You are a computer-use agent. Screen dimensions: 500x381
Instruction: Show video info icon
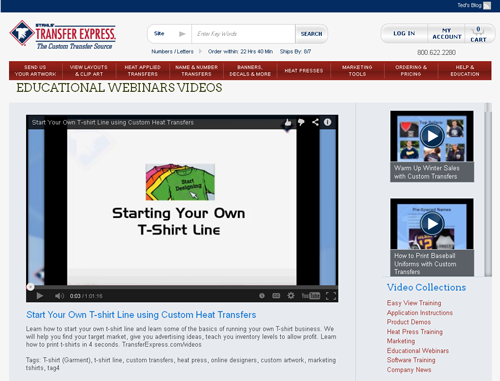click(328, 122)
